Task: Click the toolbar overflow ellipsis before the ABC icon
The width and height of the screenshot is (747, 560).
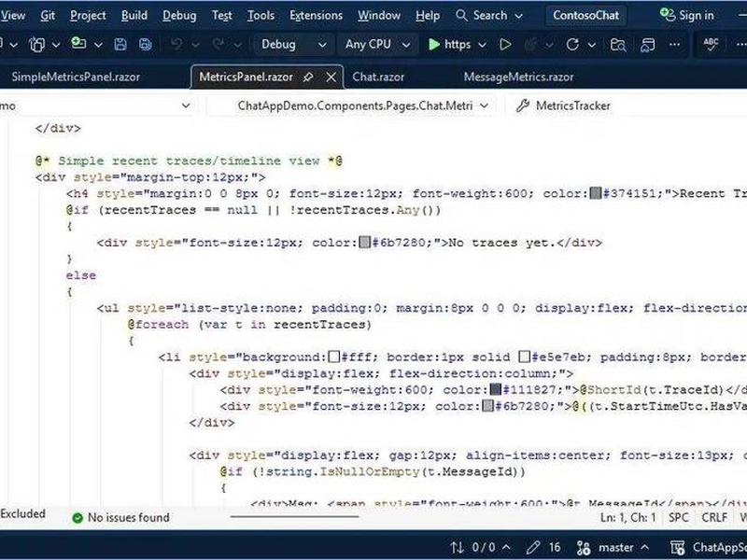Action: pos(674,44)
